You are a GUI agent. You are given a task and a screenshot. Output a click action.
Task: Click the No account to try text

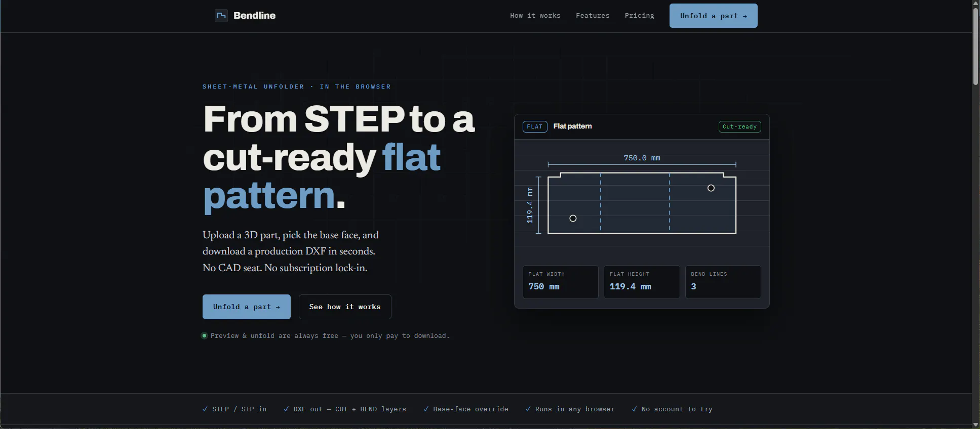pos(677,409)
